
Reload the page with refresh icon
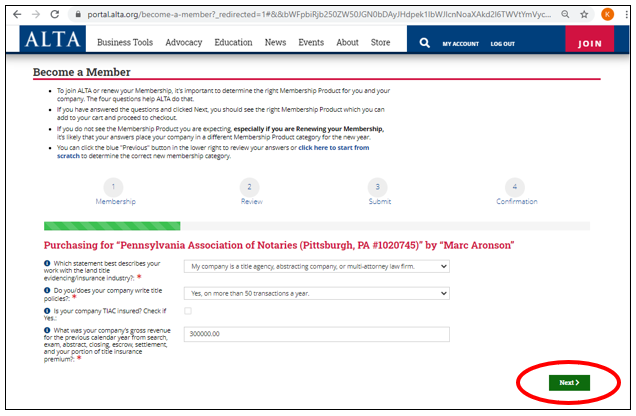pyautogui.click(x=55, y=15)
